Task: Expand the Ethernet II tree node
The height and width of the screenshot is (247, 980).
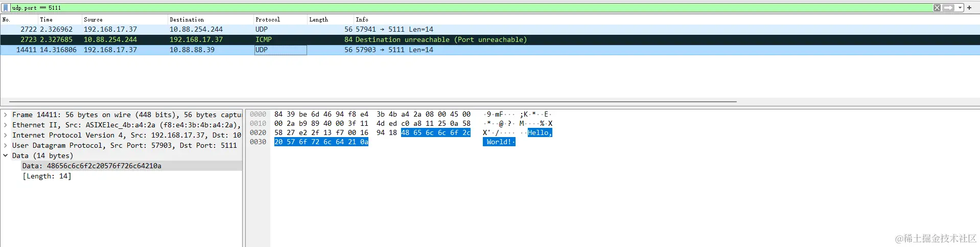Action: coord(6,125)
